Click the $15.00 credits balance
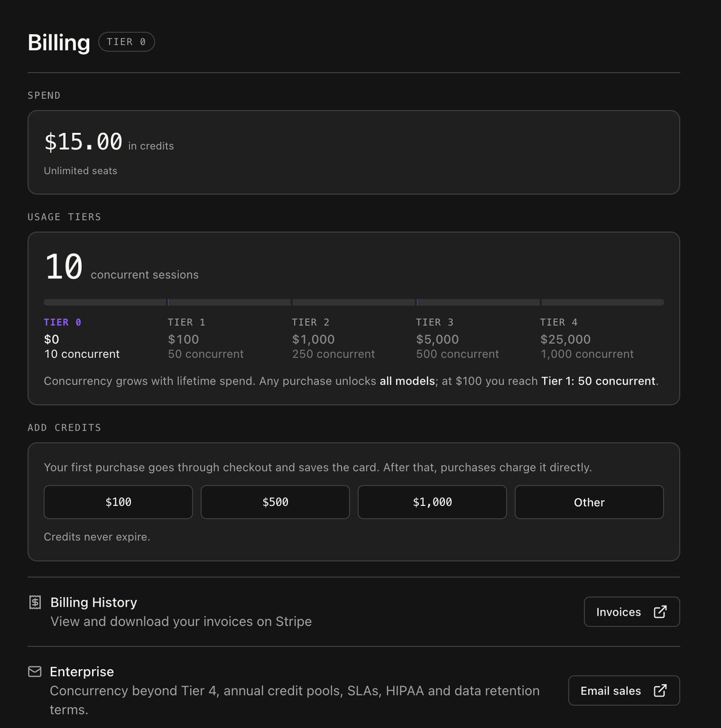The height and width of the screenshot is (728, 721). click(x=83, y=142)
